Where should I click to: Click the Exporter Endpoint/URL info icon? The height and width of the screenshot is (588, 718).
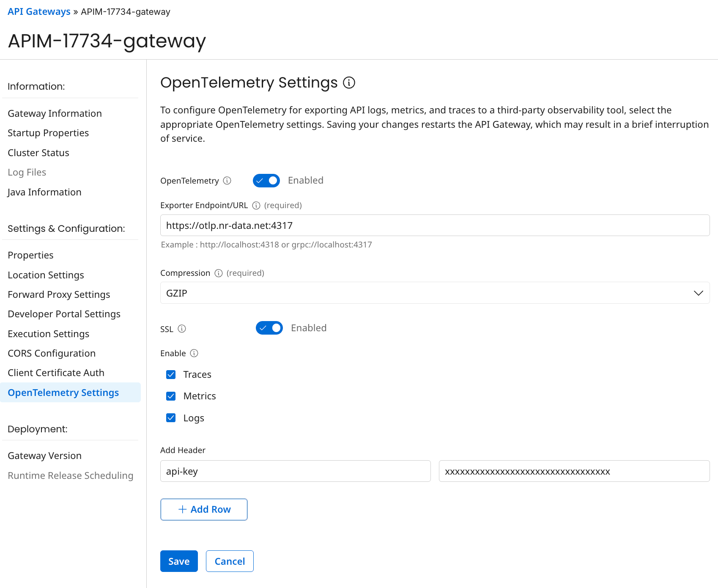pyautogui.click(x=256, y=205)
